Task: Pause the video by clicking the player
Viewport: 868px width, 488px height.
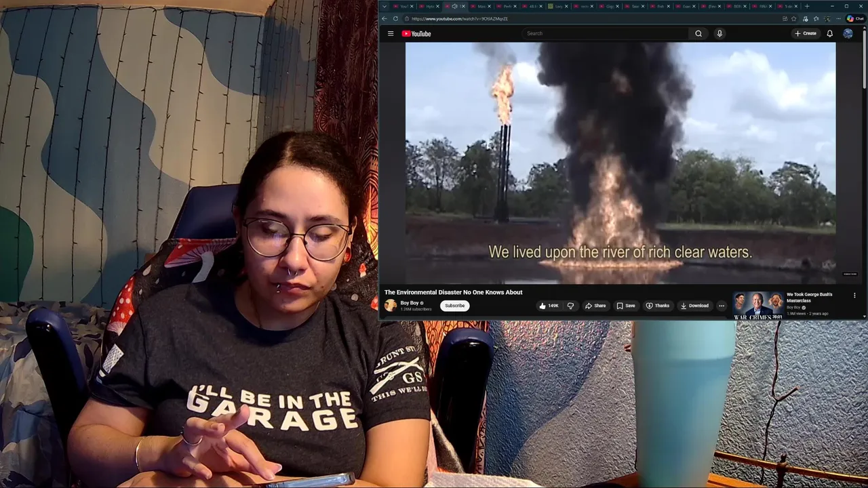Action: coord(620,163)
